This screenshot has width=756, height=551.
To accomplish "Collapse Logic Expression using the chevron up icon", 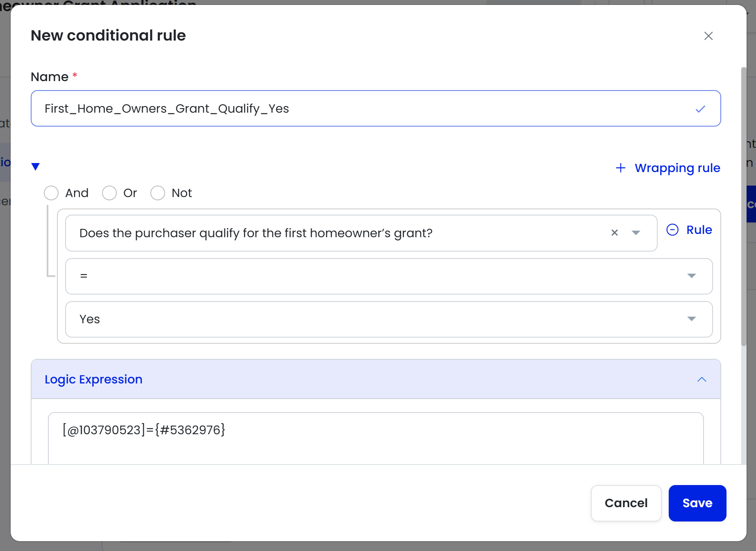I will 702,379.
